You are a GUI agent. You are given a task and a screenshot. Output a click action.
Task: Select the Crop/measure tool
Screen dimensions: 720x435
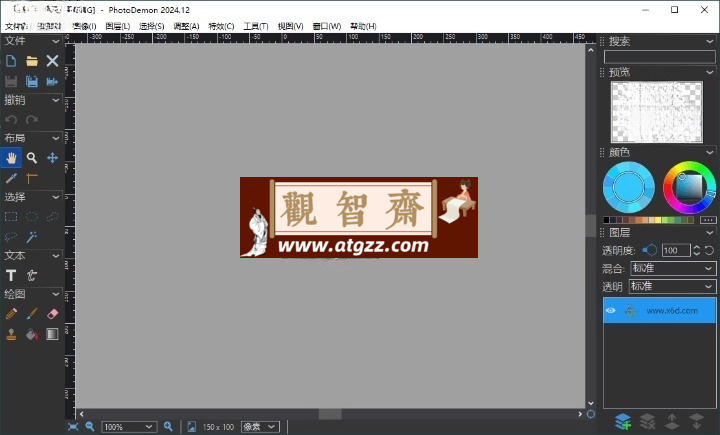(x=32, y=178)
